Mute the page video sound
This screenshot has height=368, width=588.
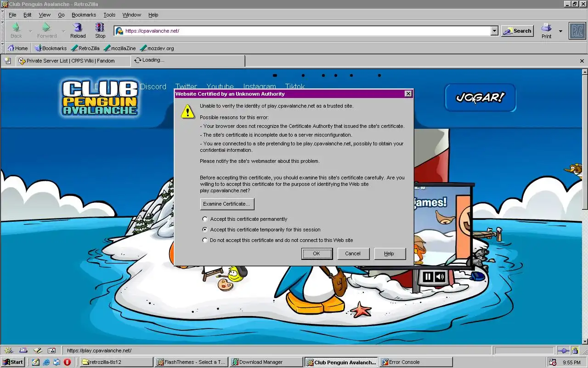point(440,276)
